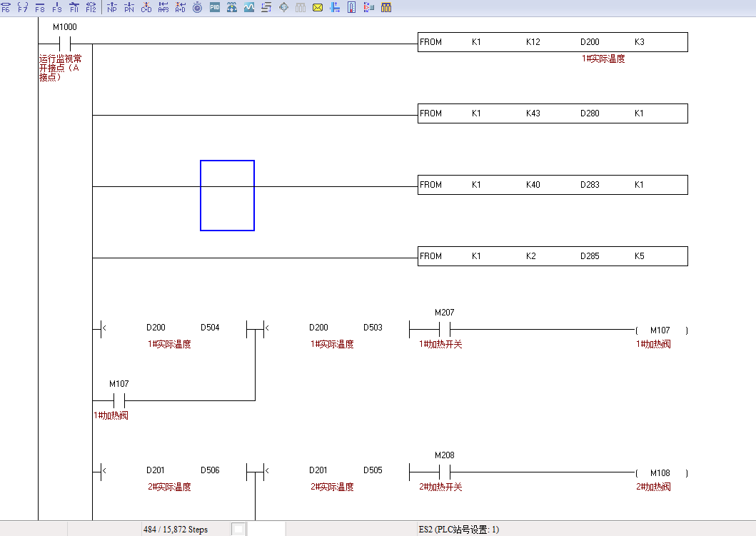Click the waveform chart toolbar icon
The height and width of the screenshot is (536, 756).
tap(249, 8)
